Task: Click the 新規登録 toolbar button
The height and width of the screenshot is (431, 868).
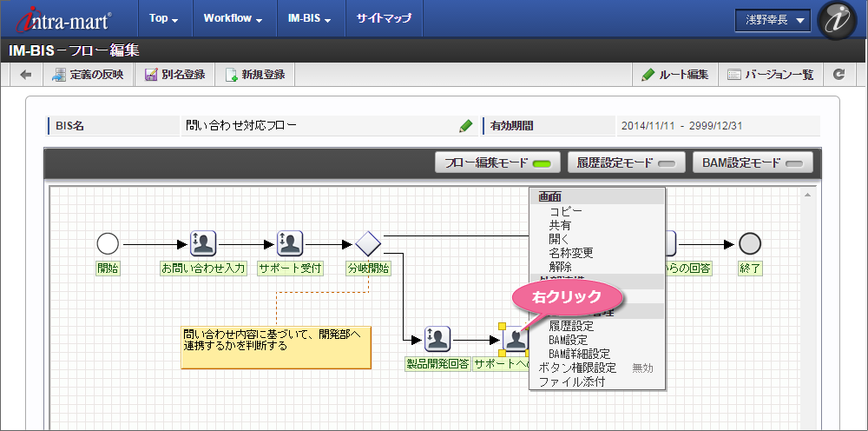Action: coord(254,74)
